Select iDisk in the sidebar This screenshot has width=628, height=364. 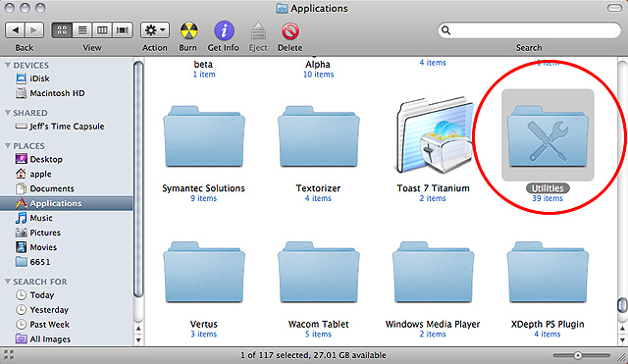pyautogui.click(x=32, y=78)
